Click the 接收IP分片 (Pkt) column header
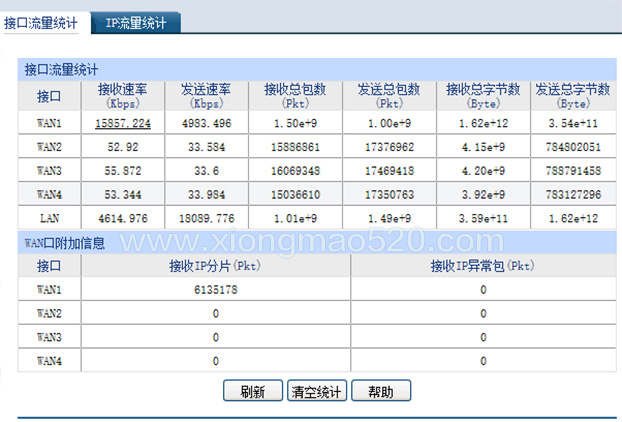The height and width of the screenshot is (422, 622). (x=215, y=265)
